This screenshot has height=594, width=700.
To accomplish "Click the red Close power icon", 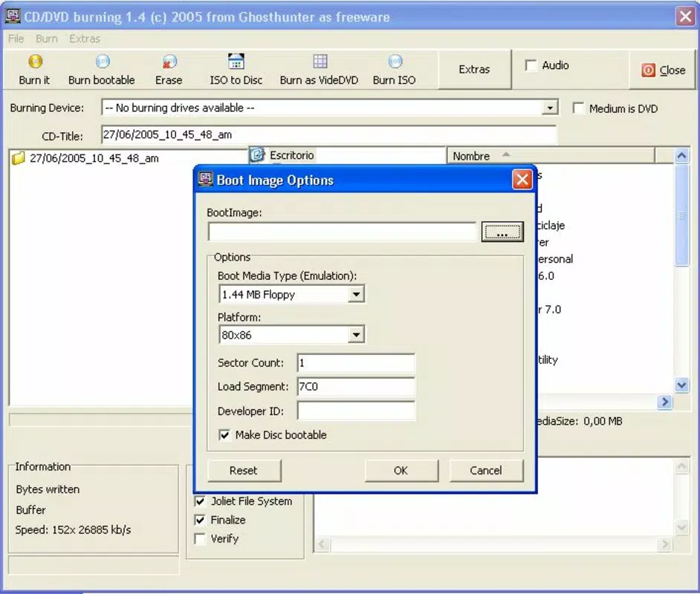I will coord(648,70).
